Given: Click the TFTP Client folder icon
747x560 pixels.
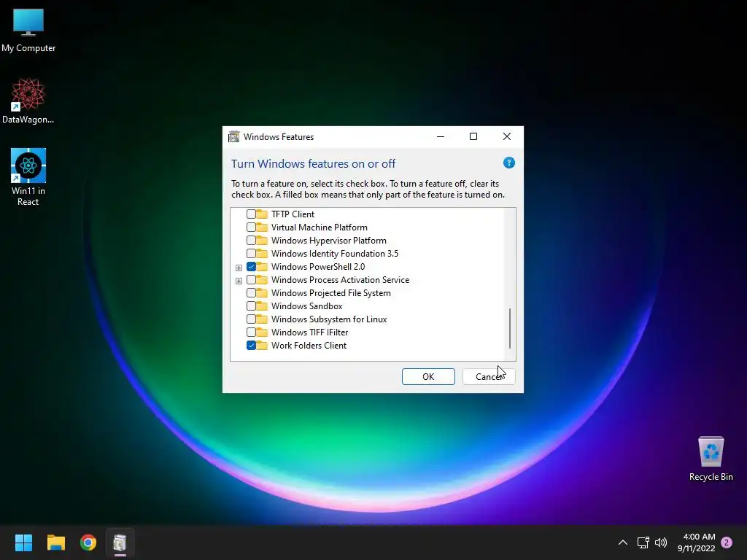Looking at the screenshot, I should (262, 214).
